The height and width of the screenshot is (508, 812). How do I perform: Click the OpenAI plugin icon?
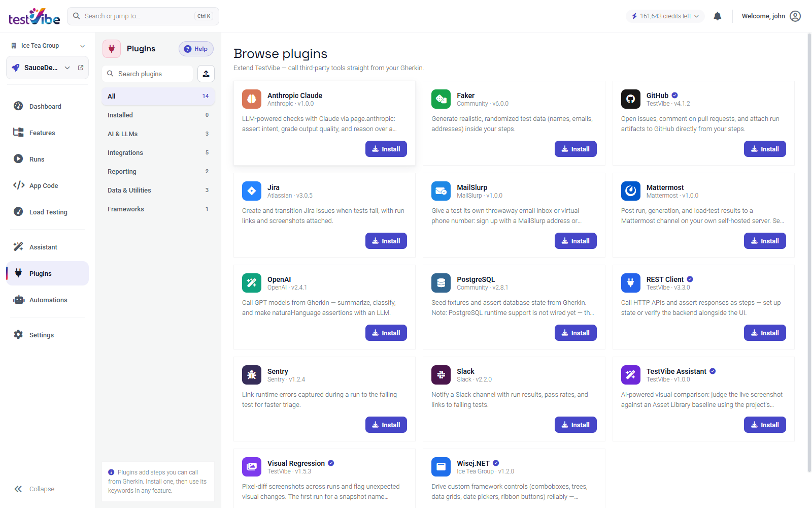pos(252,283)
